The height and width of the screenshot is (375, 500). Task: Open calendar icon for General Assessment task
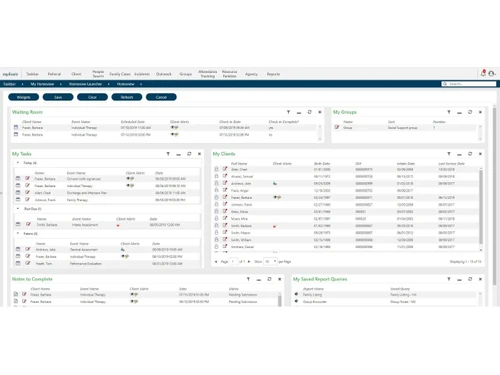coord(18,249)
